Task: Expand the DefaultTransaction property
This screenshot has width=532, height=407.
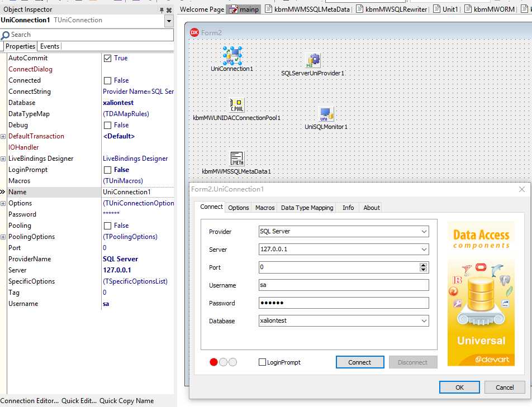Action: pos(3,136)
